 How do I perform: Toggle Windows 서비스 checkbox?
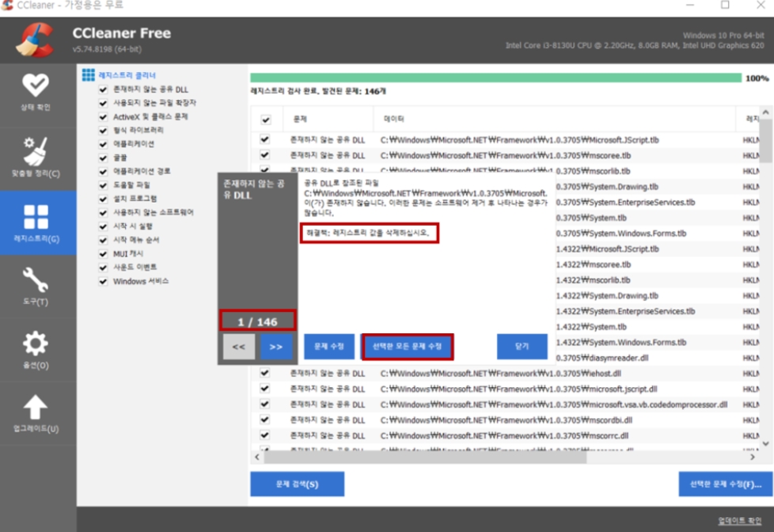(x=103, y=282)
